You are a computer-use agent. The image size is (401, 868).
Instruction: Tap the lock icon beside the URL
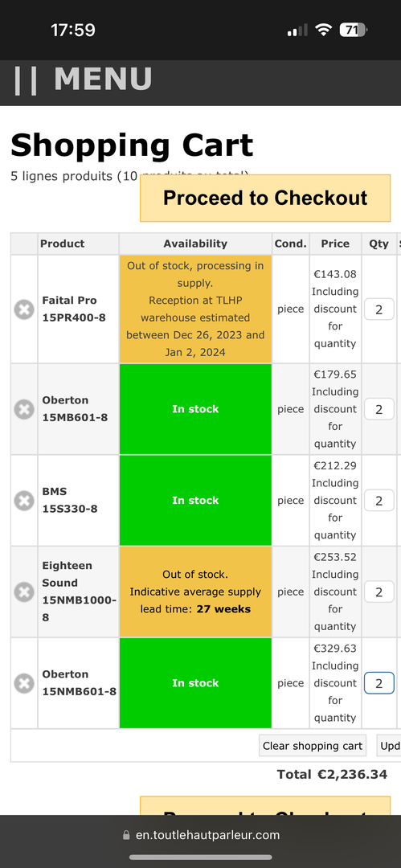(126, 835)
